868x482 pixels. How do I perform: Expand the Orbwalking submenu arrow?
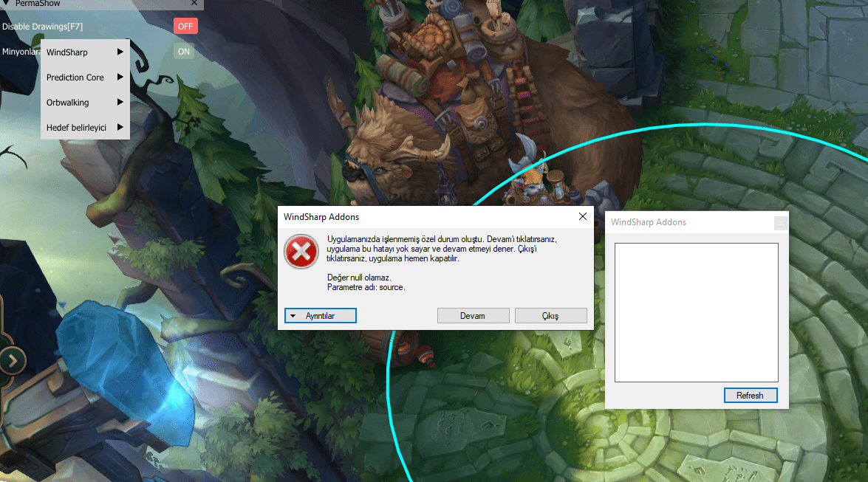120,102
